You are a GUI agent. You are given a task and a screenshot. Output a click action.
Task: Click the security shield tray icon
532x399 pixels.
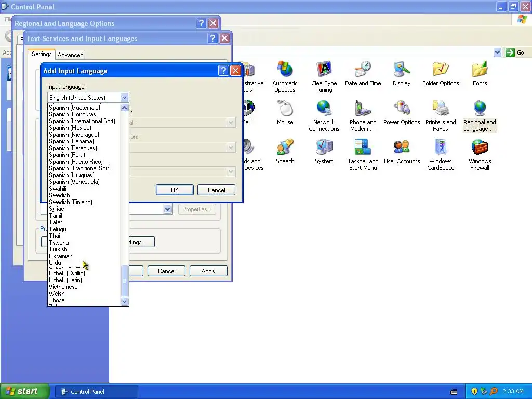pyautogui.click(x=474, y=391)
